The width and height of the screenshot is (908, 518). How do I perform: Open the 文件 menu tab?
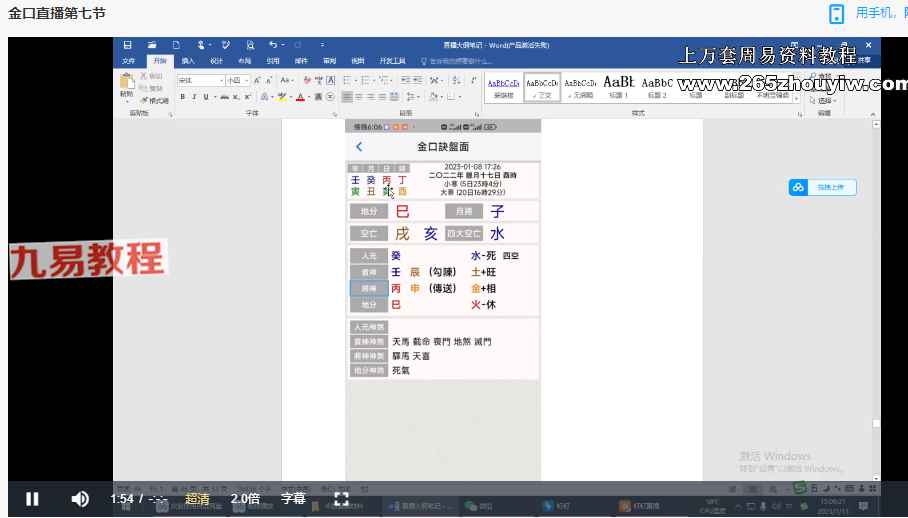tap(128, 61)
